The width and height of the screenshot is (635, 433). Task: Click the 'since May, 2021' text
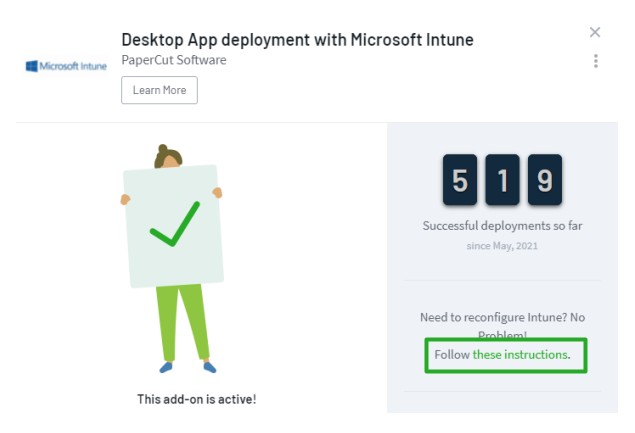coord(502,246)
